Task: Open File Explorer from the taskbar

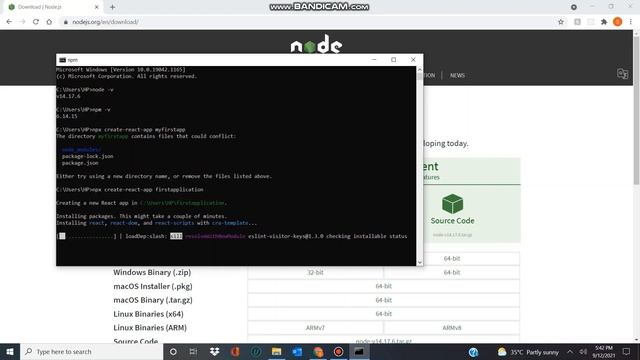Action: pos(276,351)
